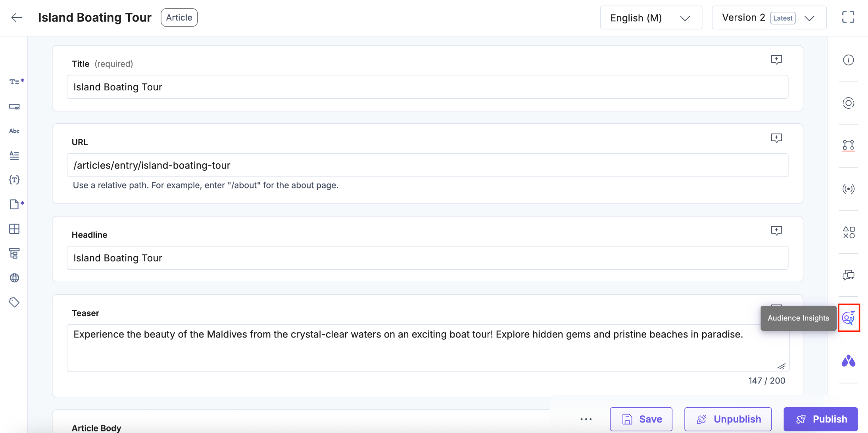Focus the Headline input field
Image resolution: width=868 pixels, height=433 pixels.
427,258
